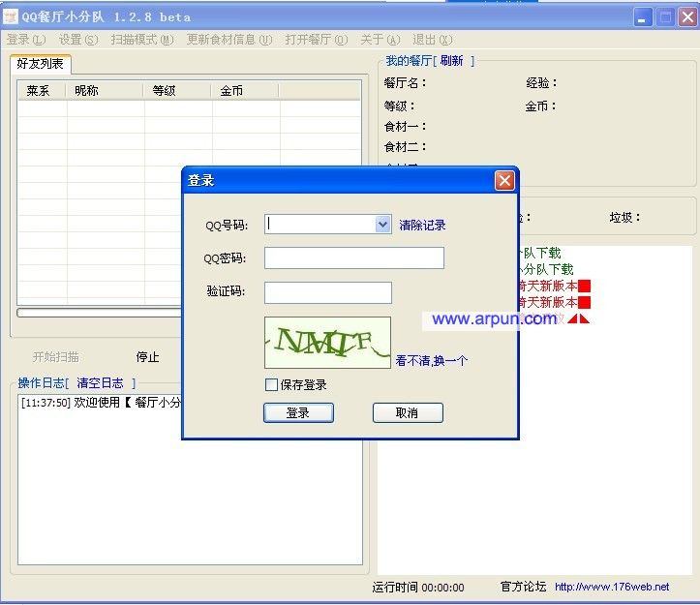Click the first red 新版本 announcement
The width and height of the screenshot is (700, 605).
pos(554,286)
